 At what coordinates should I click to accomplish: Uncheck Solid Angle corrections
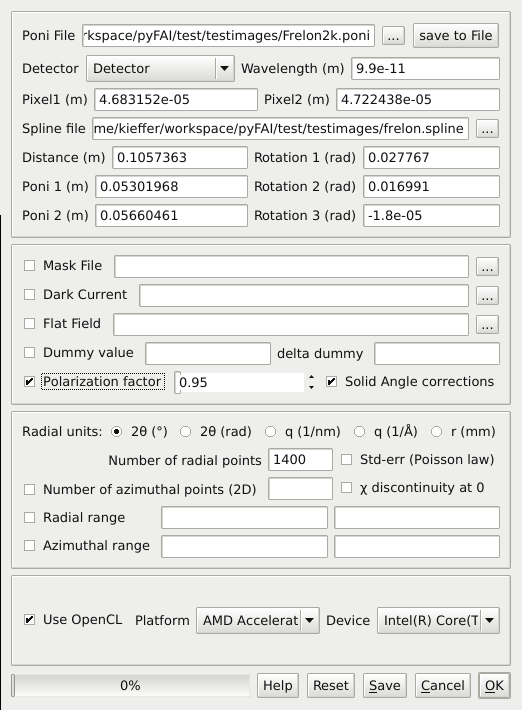point(331,382)
